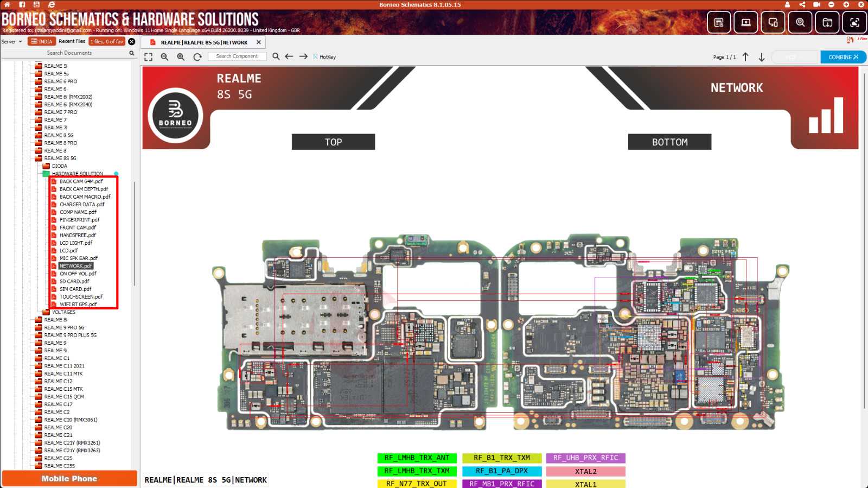Open TOUCHSCREEN.pdf
This screenshot has width=868, height=488.
(81, 297)
